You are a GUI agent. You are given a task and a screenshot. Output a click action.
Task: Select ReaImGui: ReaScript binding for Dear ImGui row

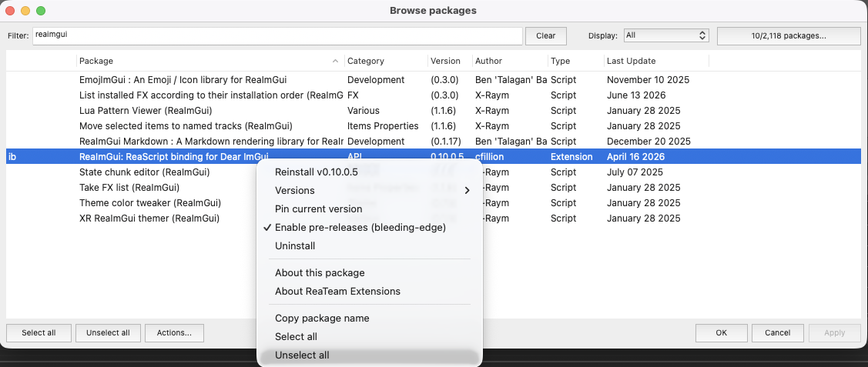click(434, 157)
